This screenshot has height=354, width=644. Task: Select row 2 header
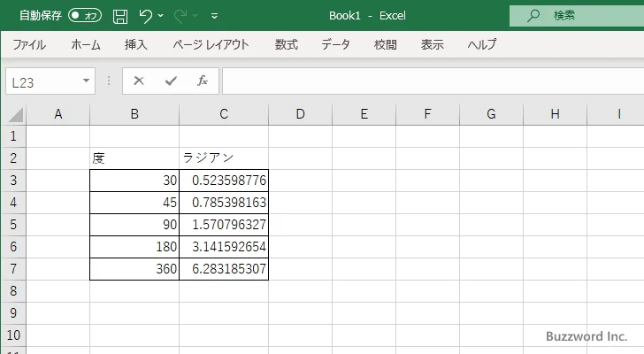point(13,158)
